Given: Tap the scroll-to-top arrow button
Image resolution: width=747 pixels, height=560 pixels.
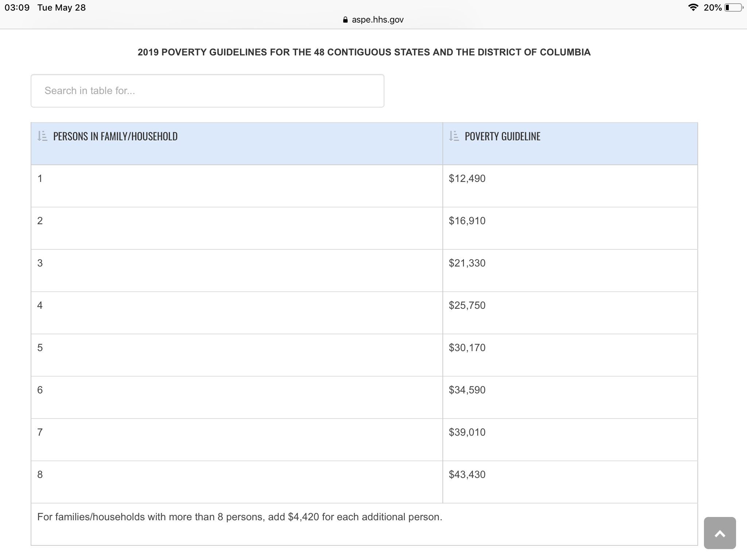Looking at the screenshot, I should 720,533.
